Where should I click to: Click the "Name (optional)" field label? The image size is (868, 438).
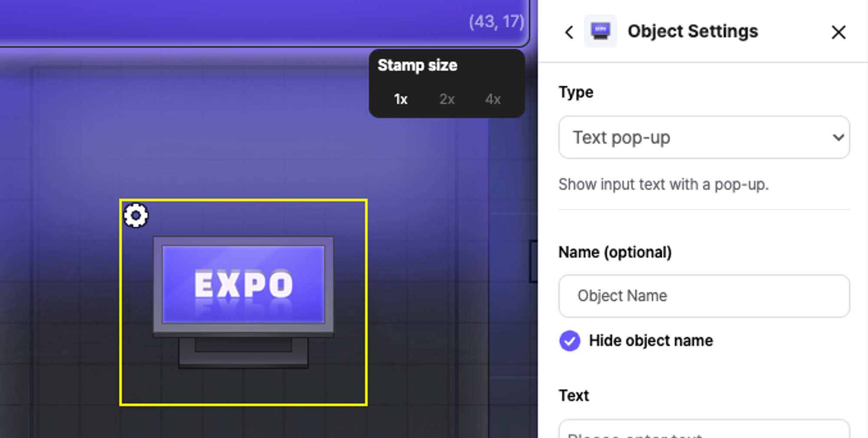point(615,252)
